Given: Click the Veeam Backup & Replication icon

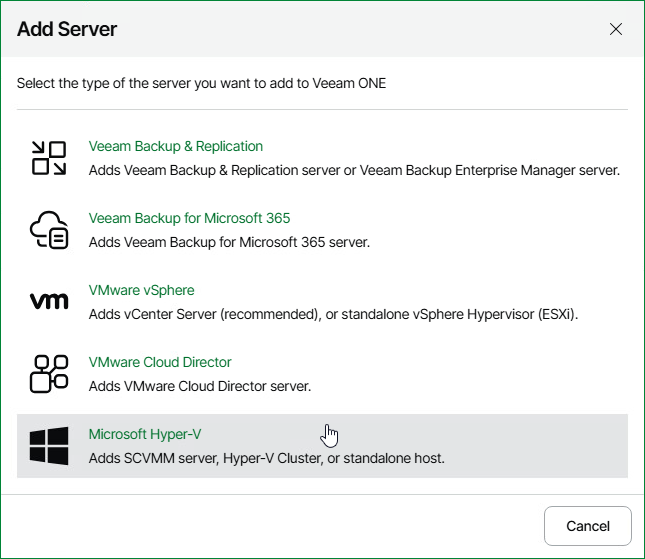Looking at the screenshot, I should pyautogui.click(x=49, y=158).
